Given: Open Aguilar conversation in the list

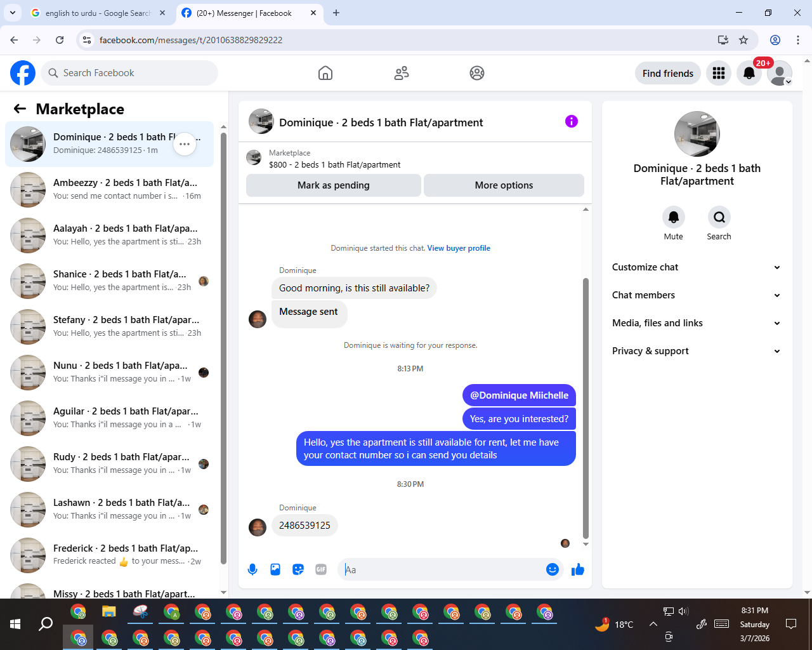Looking at the screenshot, I should point(109,418).
